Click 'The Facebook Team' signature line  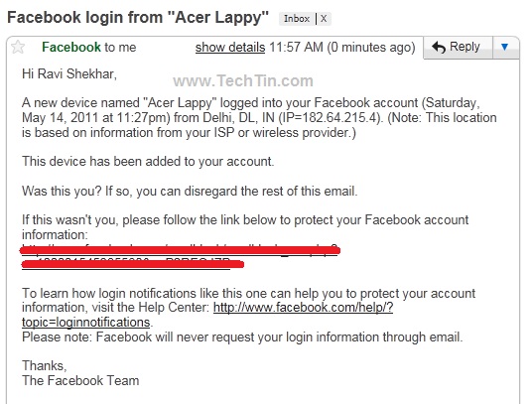pyautogui.click(x=80, y=380)
